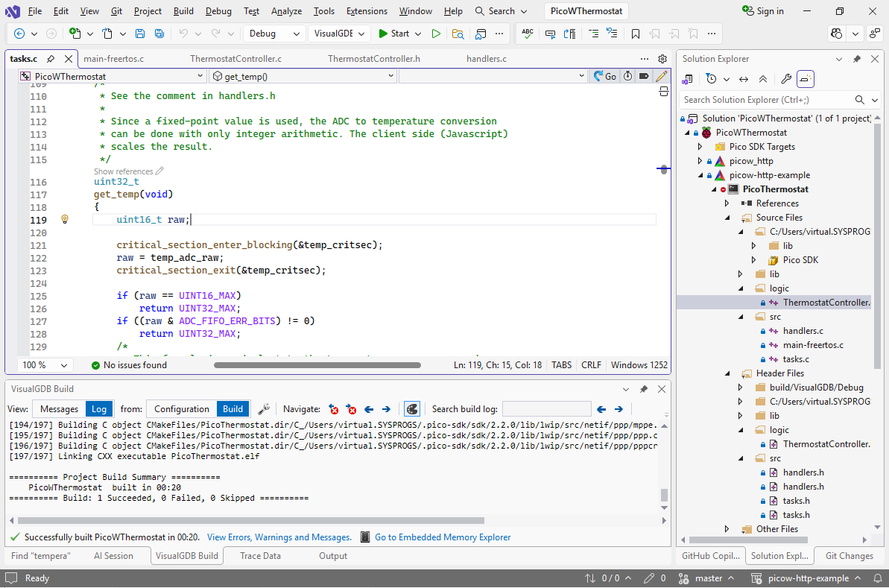889x588 pixels.
Task: Open Solution Explorer Properties wrench icon
Action: pyautogui.click(x=785, y=79)
